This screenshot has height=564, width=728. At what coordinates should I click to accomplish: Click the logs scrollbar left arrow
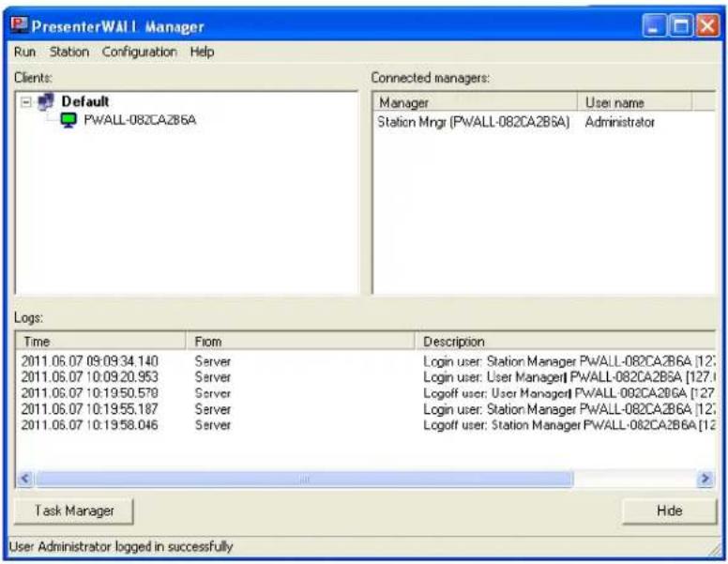pos(25,478)
